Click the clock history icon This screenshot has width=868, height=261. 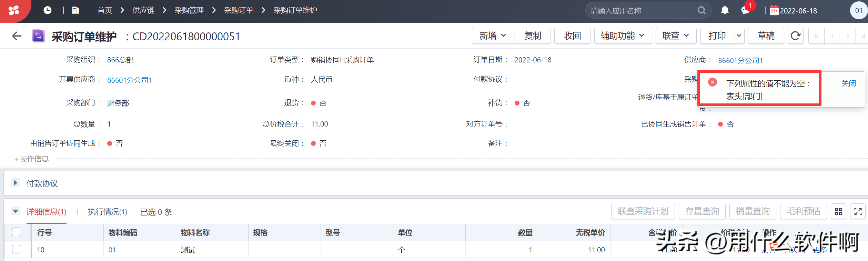tap(48, 10)
